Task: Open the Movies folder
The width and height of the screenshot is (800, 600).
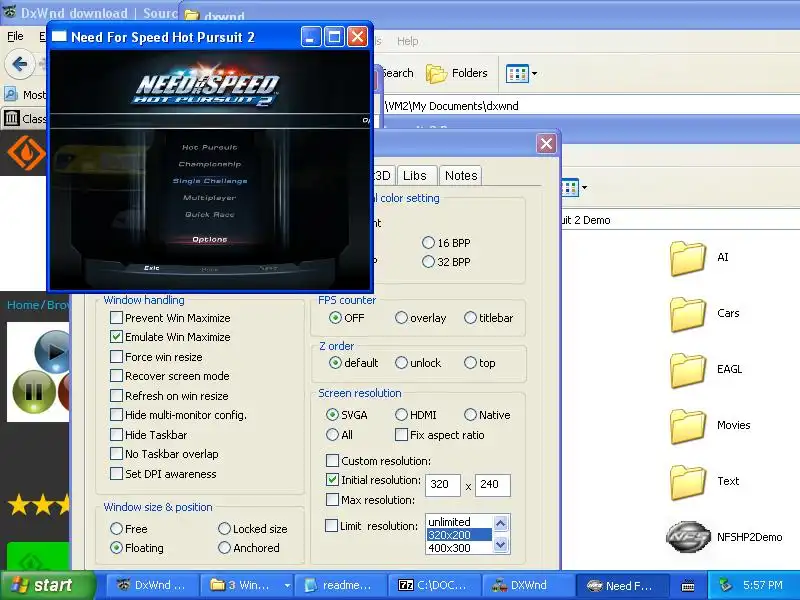Action: coord(688,427)
